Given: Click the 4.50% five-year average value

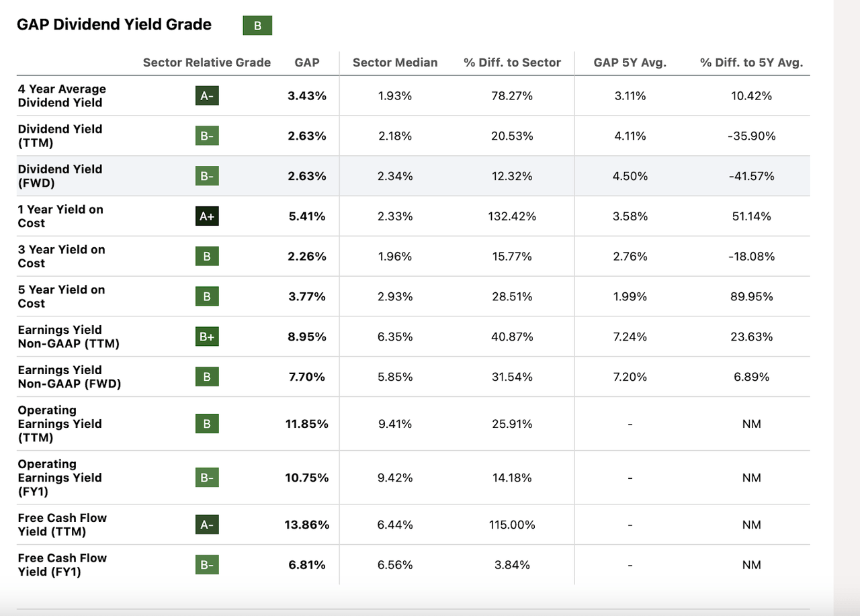Looking at the screenshot, I should point(630,176).
